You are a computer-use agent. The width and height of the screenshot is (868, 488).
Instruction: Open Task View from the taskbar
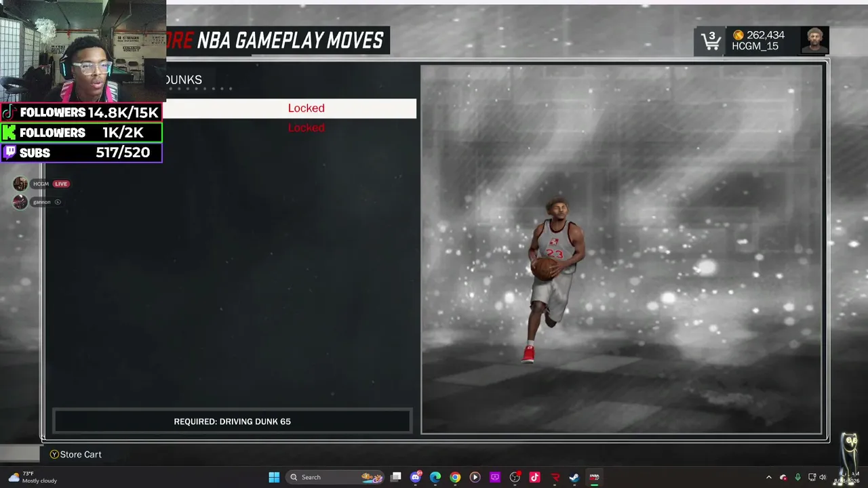[x=396, y=477]
